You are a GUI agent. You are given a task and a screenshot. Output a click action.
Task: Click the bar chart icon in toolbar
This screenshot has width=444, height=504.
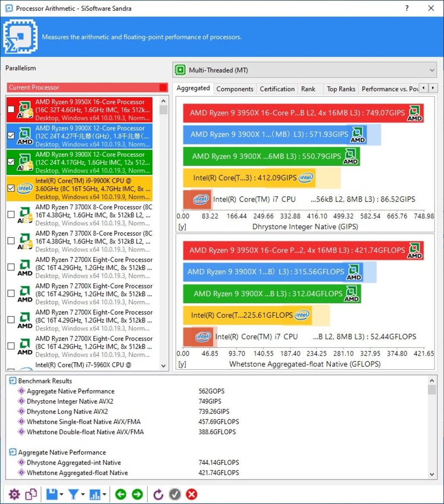95,494
